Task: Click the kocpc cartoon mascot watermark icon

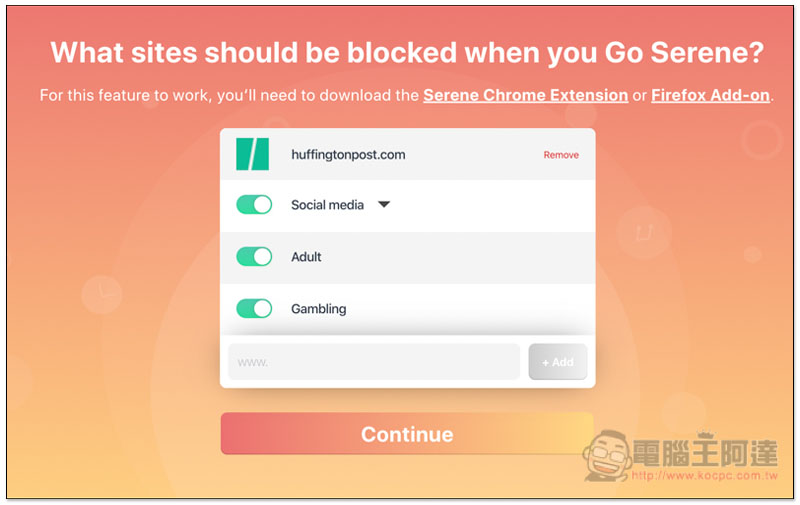Action: 607,455
